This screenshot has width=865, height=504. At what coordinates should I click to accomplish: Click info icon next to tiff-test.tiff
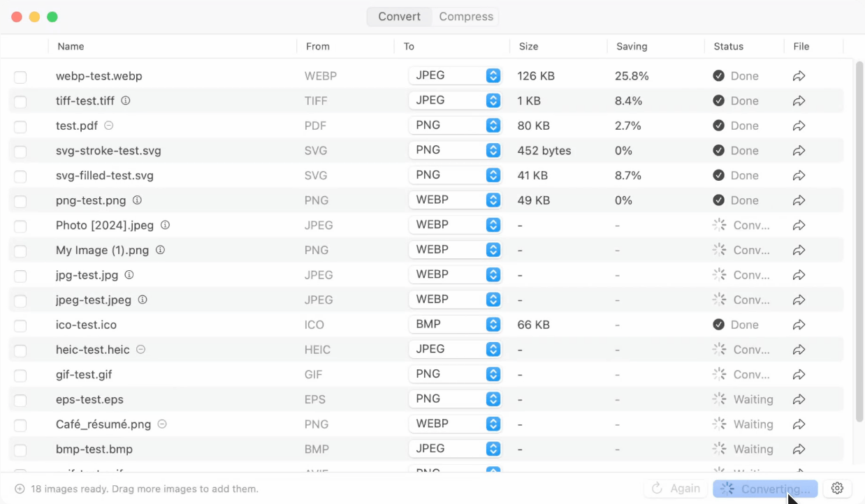(x=126, y=101)
